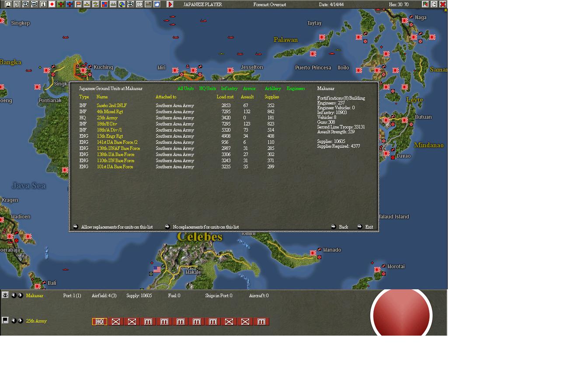Click the anchor base icon beside Makassar
585x392 pixels.
coord(5,295)
